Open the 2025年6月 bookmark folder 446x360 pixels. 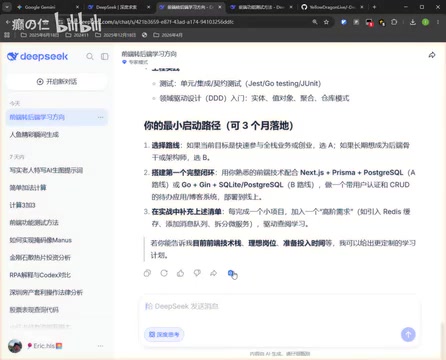40,35
